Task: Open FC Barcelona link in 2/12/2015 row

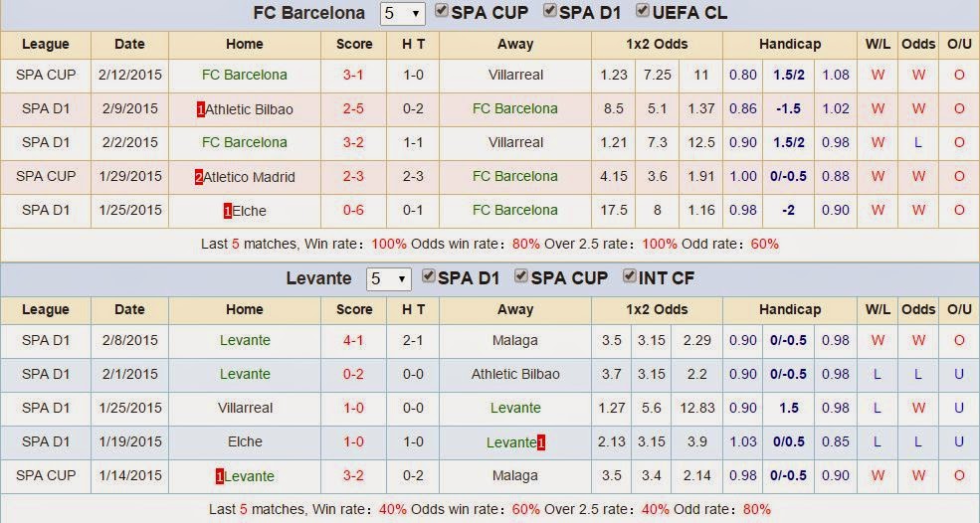Action: pos(245,75)
